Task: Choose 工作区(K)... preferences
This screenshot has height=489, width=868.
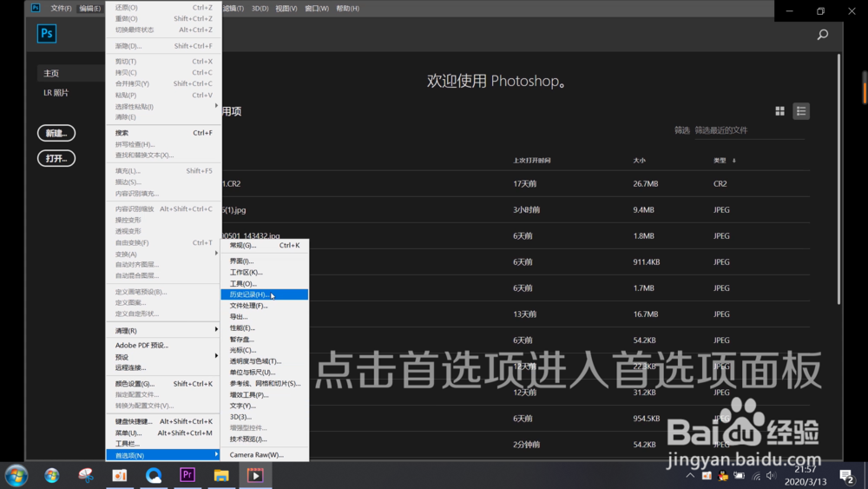Action: tap(265, 273)
